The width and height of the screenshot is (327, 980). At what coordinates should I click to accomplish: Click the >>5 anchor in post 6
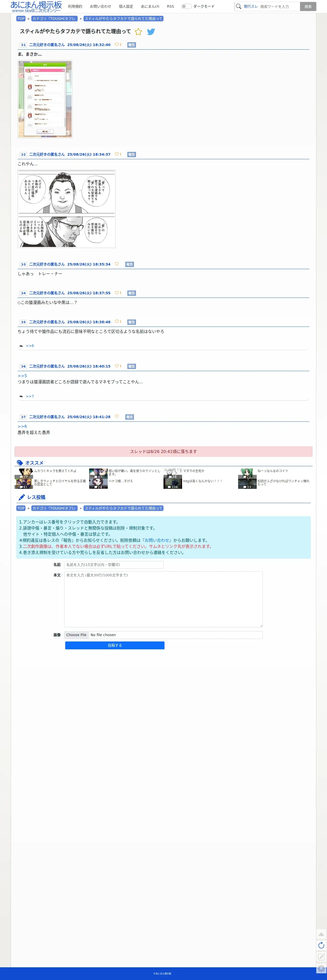22,376
